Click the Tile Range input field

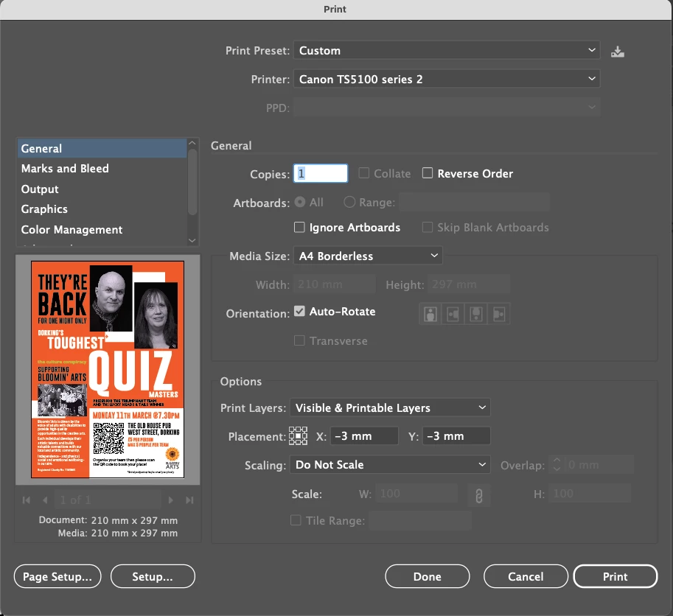(x=420, y=521)
